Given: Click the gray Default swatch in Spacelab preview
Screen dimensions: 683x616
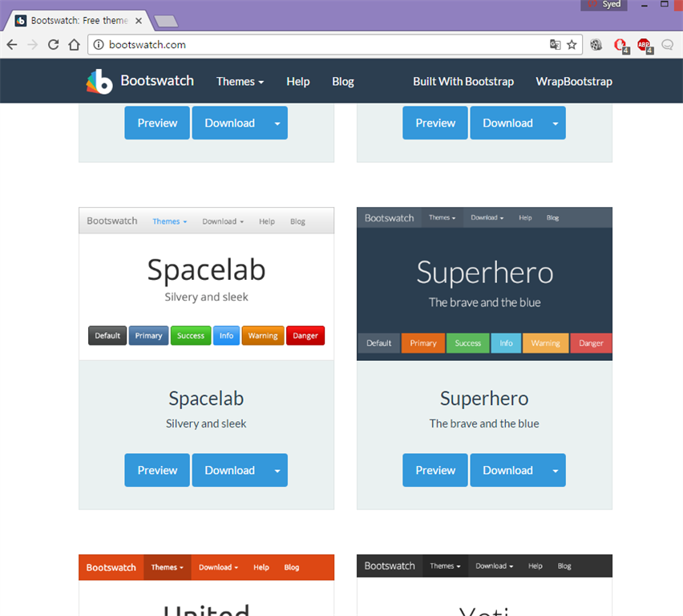Looking at the screenshot, I should click(x=107, y=336).
